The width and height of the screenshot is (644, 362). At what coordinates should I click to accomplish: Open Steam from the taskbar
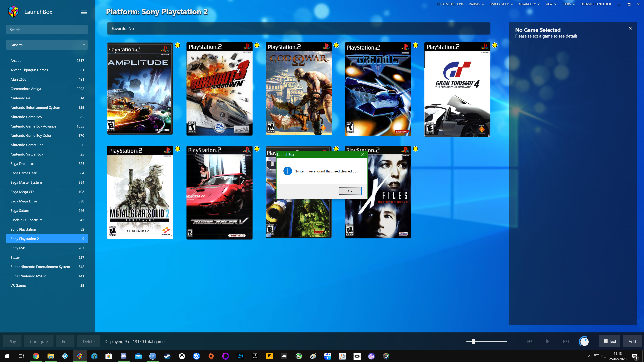167,356
